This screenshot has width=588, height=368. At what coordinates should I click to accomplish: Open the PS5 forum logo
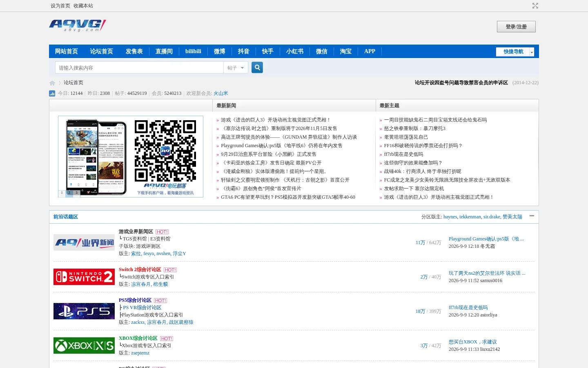click(84, 311)
